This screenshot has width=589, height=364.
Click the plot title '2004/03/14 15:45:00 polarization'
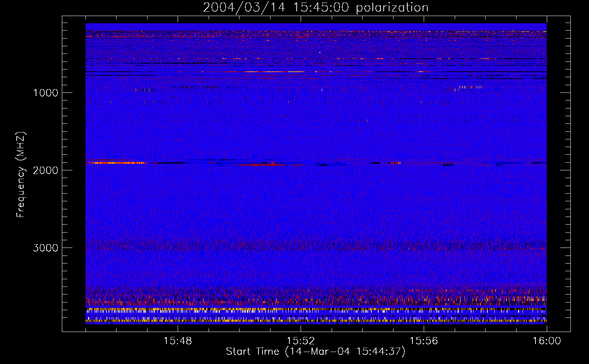316,8
